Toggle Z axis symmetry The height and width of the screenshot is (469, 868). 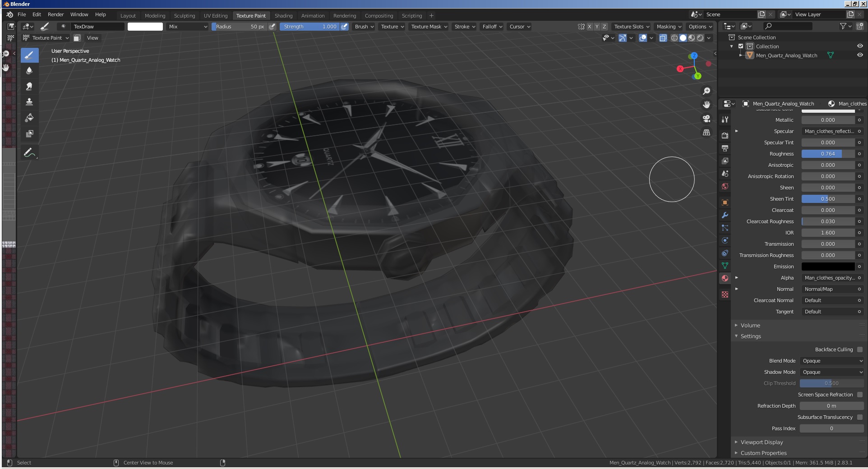tap(605, 27)
